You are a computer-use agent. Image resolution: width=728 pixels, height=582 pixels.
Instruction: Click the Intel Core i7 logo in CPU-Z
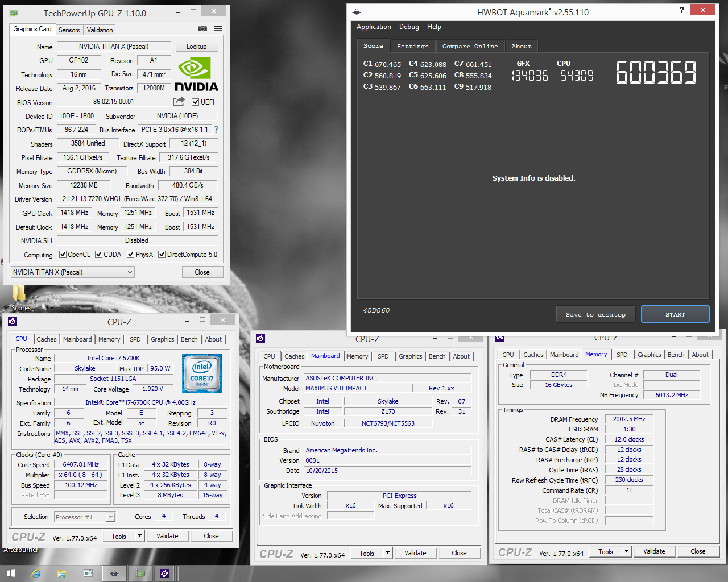[202, 373]
